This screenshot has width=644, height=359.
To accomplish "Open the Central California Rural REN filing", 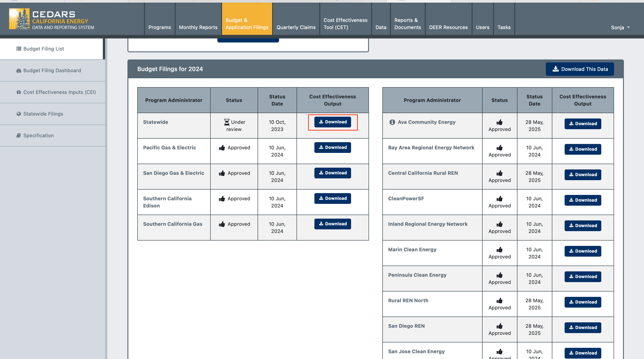I will pyautogui.click(x=423, y=173).
